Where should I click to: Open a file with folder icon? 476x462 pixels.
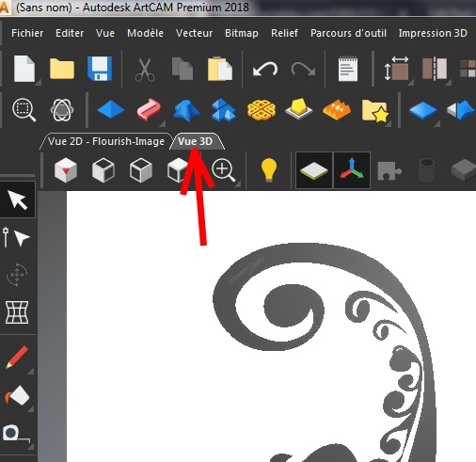[62, 69]
